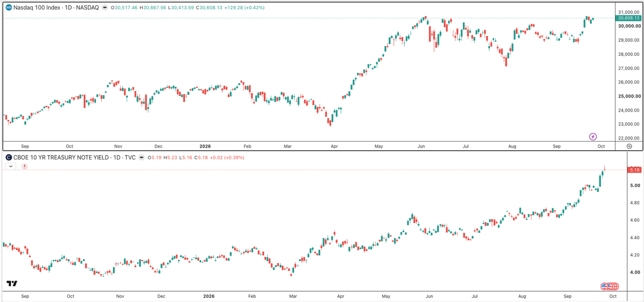Screen dimensions: 644x302
Task: Click the 31,000.00 price axis label
Action: click(629, 12)
